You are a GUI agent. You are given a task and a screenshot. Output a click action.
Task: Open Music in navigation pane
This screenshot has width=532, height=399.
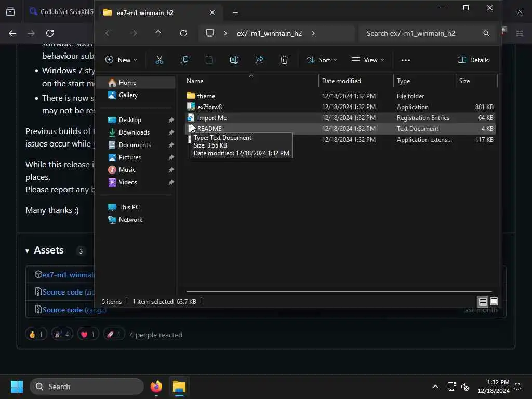(x=136, y=170)
